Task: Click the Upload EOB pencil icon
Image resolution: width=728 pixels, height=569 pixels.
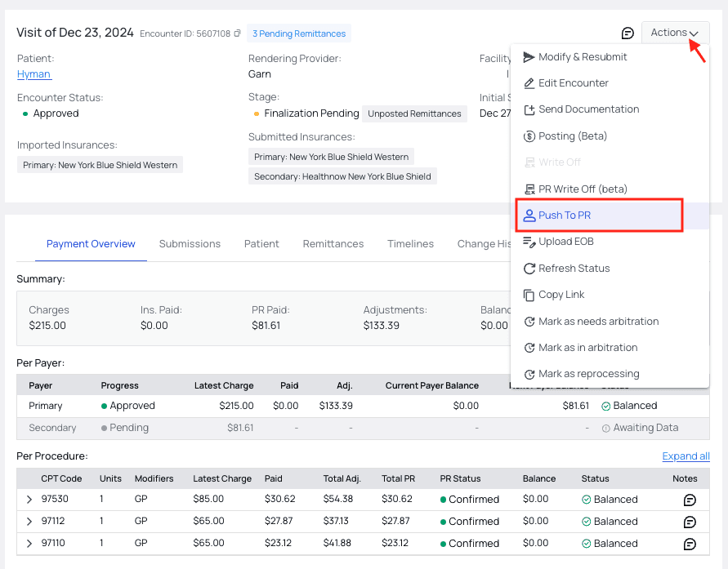Action: [x=529, y=242]
